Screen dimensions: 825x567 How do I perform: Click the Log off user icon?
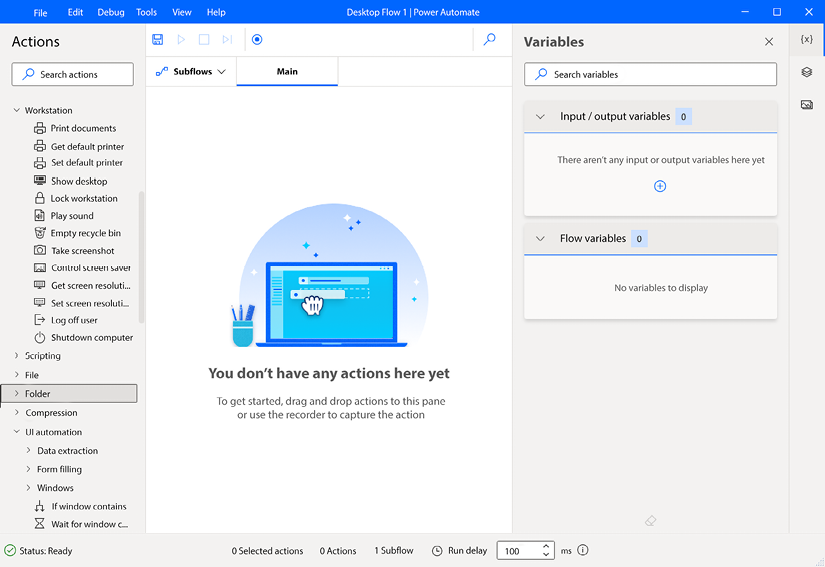pyautogui.click(x=39, y=320)
